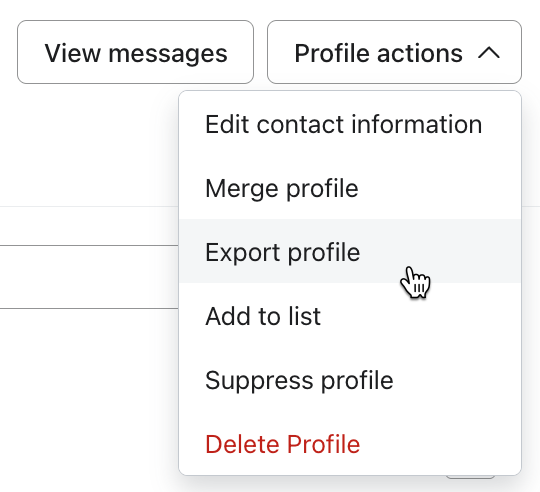View this profile's messages

pos(135,52)
